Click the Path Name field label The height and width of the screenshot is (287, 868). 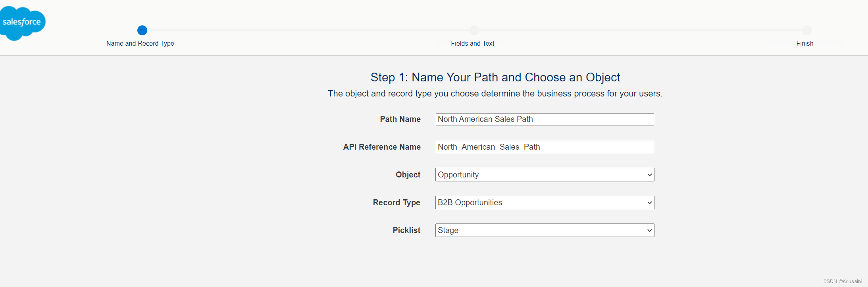click(400, 119)
